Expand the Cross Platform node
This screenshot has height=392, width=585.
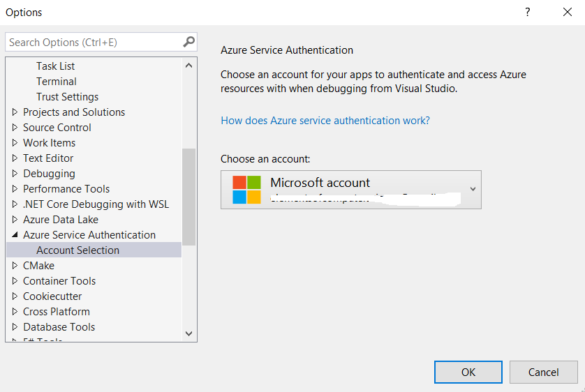(x=15, y=311)
